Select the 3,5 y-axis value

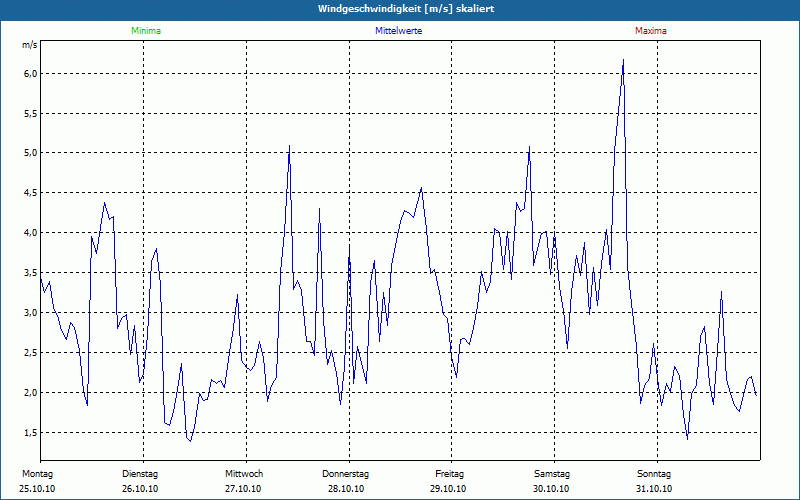point(31,272)
